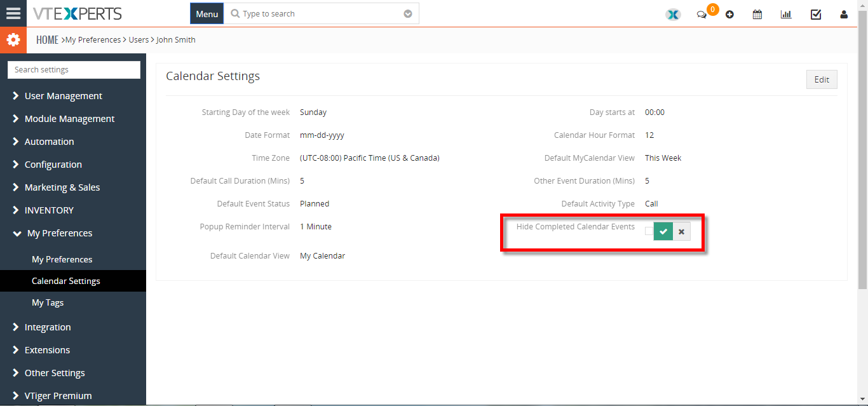The width and height of the screenshot is (868, 406).
Task: Click the mm-dd-yyyy date format value
Action: [322, 135]
